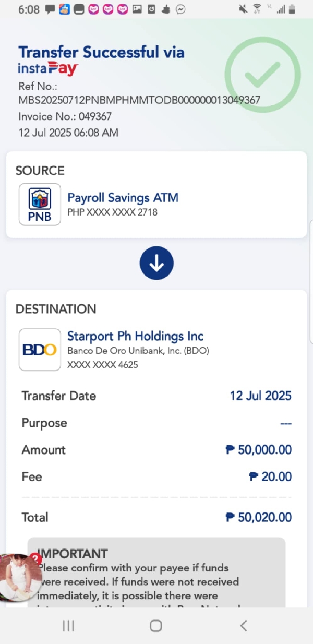Select the Starport Ph Holdings Inc destination
313x644 pixels.
pyautogui.click(x=136, y=336)
